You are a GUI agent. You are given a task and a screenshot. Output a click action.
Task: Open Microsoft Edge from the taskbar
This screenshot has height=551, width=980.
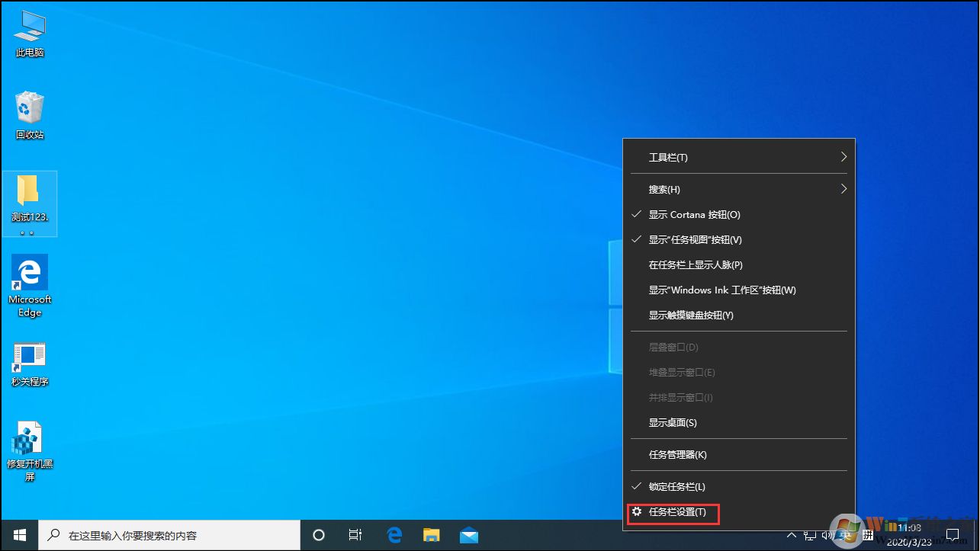394,535
